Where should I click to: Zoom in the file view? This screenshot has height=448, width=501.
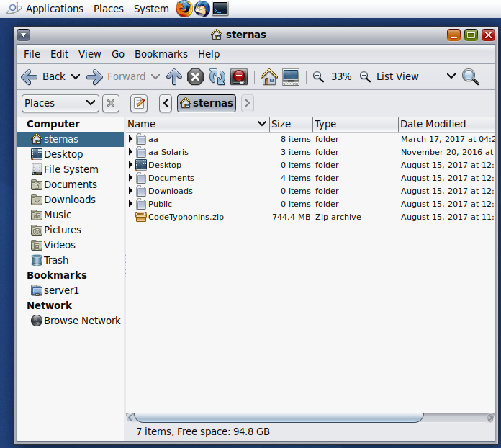[x=365, y=77]
